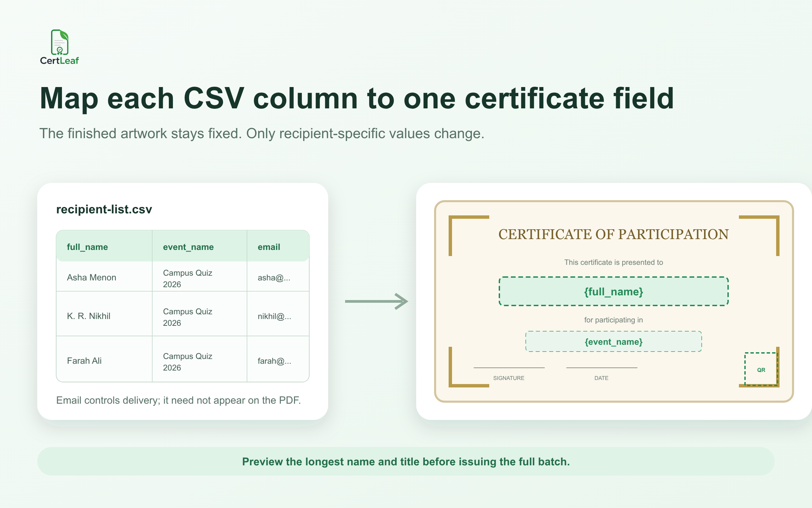Select the QR code placeholder
Screen dimensions: 812x508
(761, 369)
